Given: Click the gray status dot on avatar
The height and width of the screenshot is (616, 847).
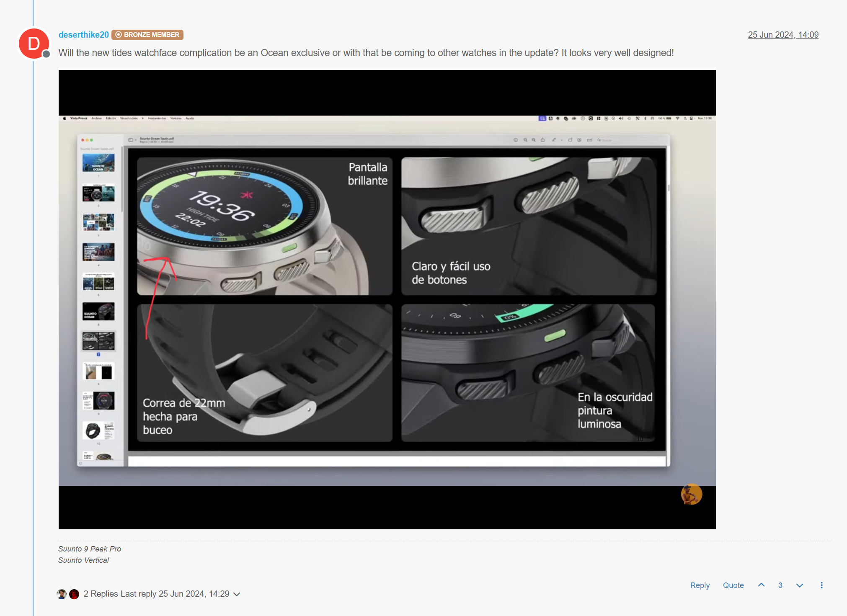Looking at the screenshot, I should (x=46, y=54).
